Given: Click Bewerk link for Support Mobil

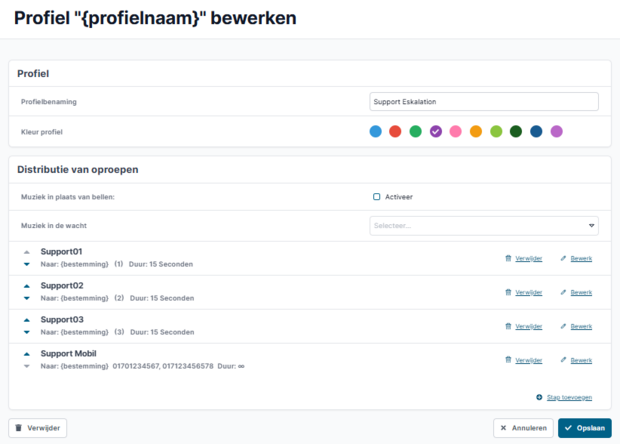Looking at the screenshot, I should tap(581, 360).
